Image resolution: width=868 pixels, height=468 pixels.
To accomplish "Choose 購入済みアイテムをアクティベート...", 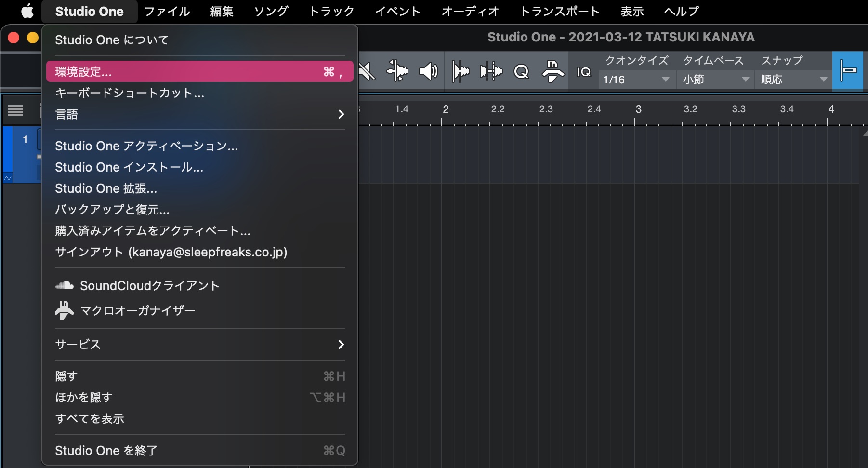I will [200, 231].
